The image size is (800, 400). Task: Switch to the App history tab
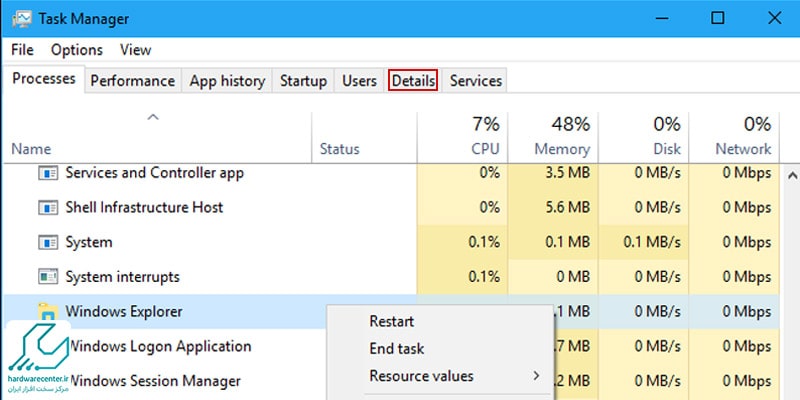(227, 81)
